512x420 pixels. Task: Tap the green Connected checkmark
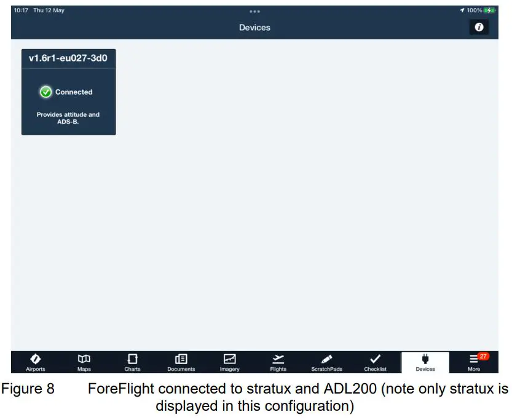coord(46,92)
